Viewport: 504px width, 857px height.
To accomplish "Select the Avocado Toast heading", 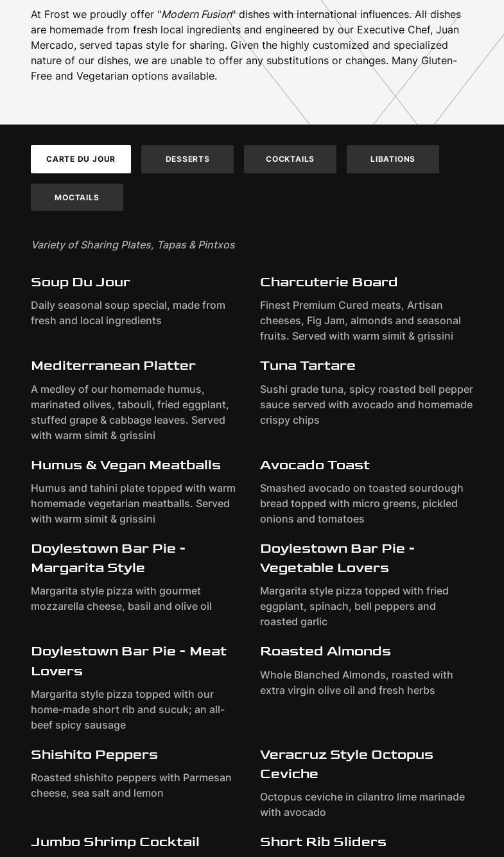I will pos(315,465).
